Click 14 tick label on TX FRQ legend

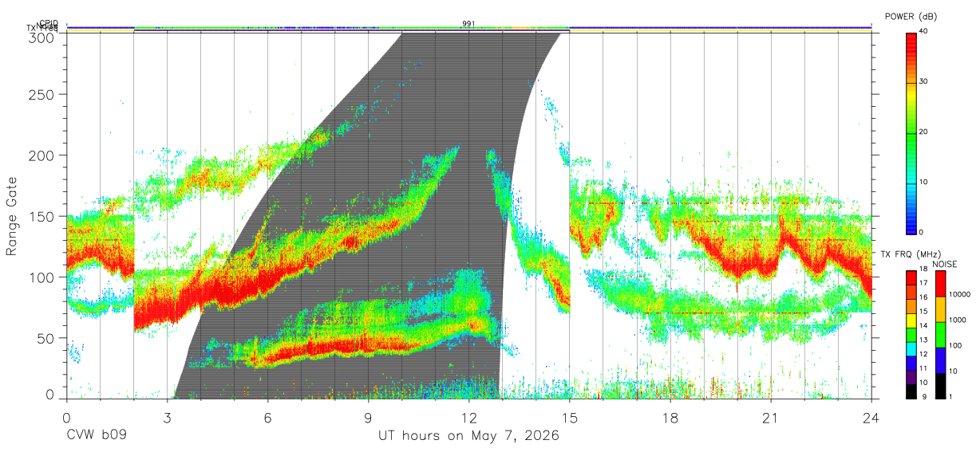[923, 325]
